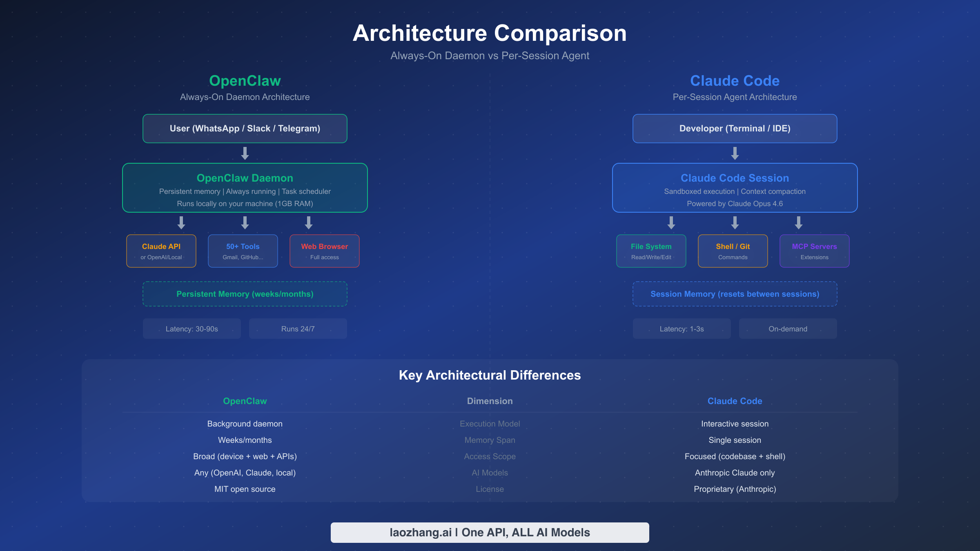Click the Developer (Terminal / IDE) box
Screen dimensions: 980x551
click(x=735, y=128)
